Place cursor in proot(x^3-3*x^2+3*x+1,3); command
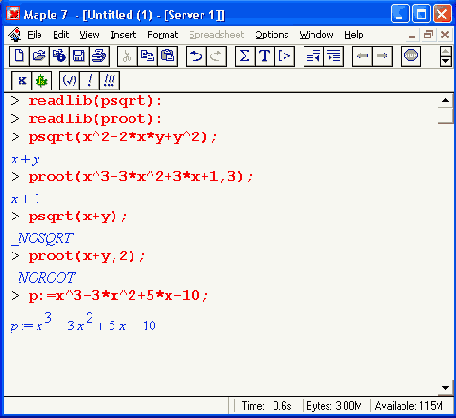This screenshot has width=456, height=418. (141, 177)
